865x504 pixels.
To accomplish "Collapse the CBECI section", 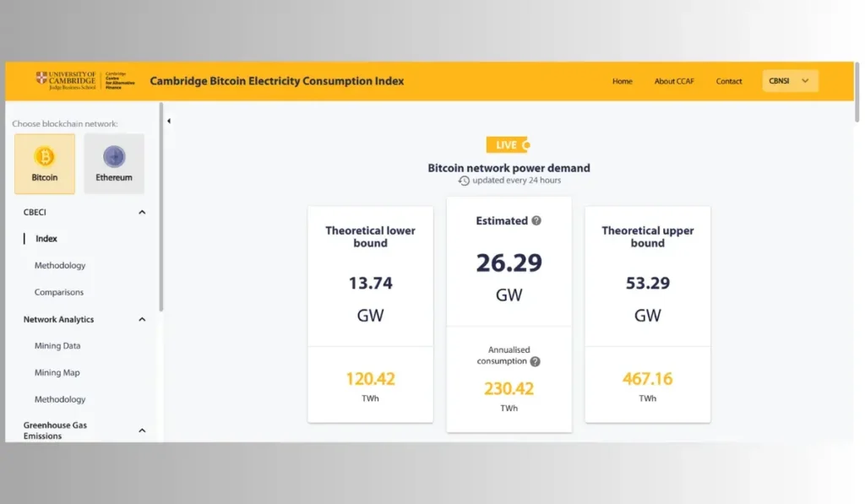I will pyautogui.click(x=142, y=212).
